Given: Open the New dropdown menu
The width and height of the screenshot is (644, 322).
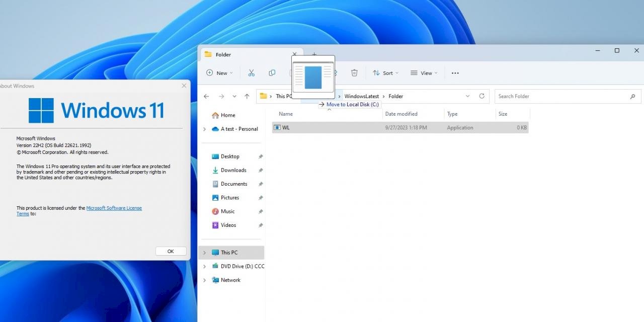Looking at the screenshot, I should tap(219, 73).
